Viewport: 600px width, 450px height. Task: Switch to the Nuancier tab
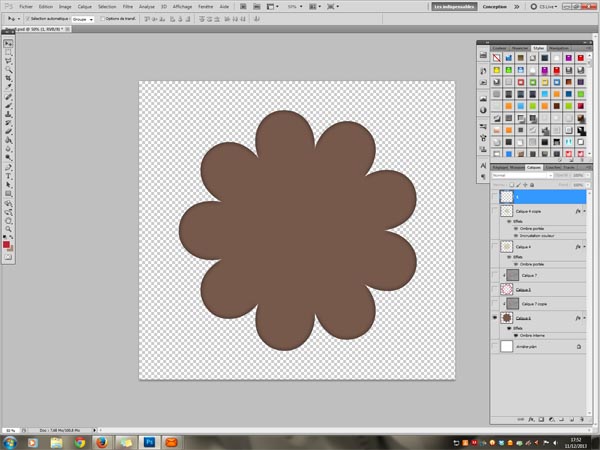coord(520,48)
